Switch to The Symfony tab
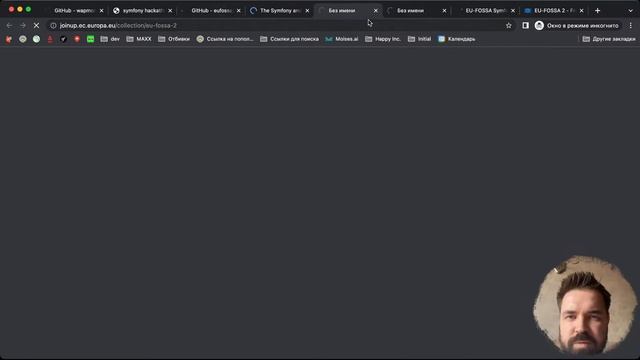The image size is (640, 360). pos(279,11)
